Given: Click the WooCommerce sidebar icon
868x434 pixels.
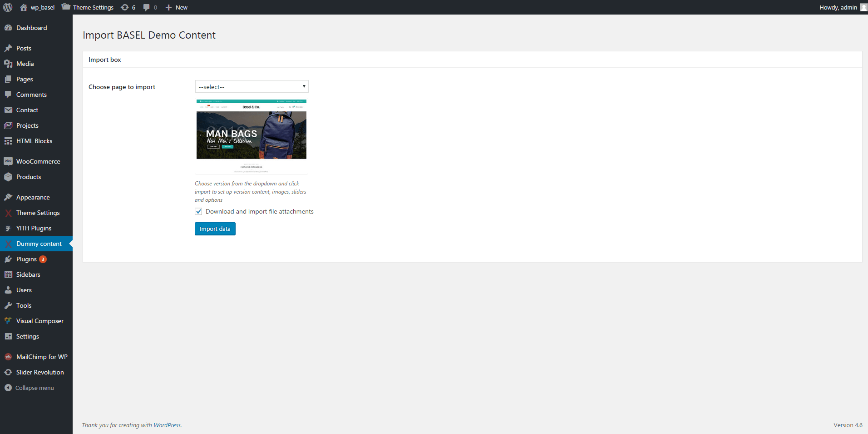Looking at the screenshot, I should [9, 161].
